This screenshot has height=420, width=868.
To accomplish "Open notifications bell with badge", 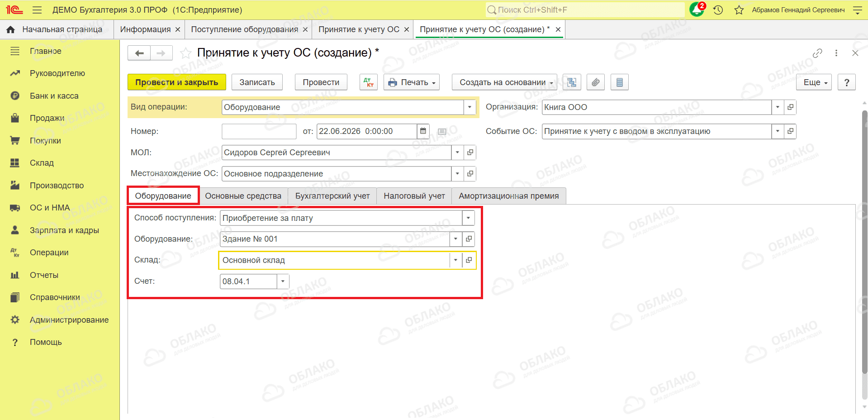I will [x=697, y=10].
